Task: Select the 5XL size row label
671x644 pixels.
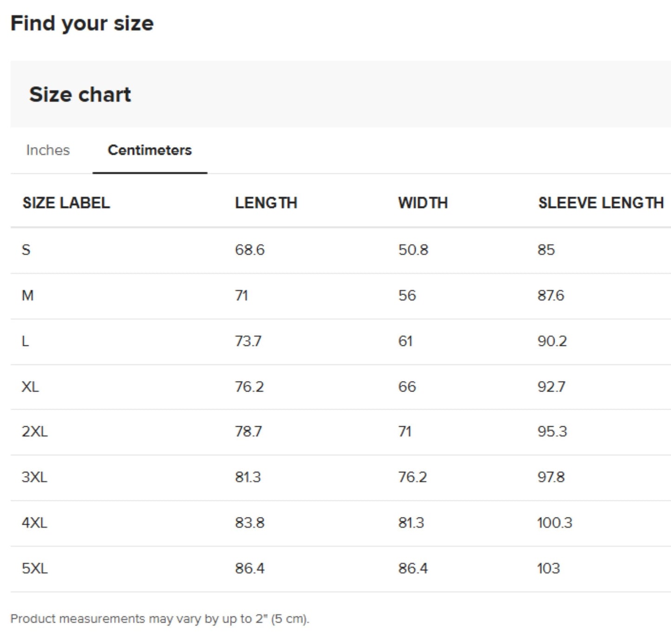Action: (x=34, y=568)
